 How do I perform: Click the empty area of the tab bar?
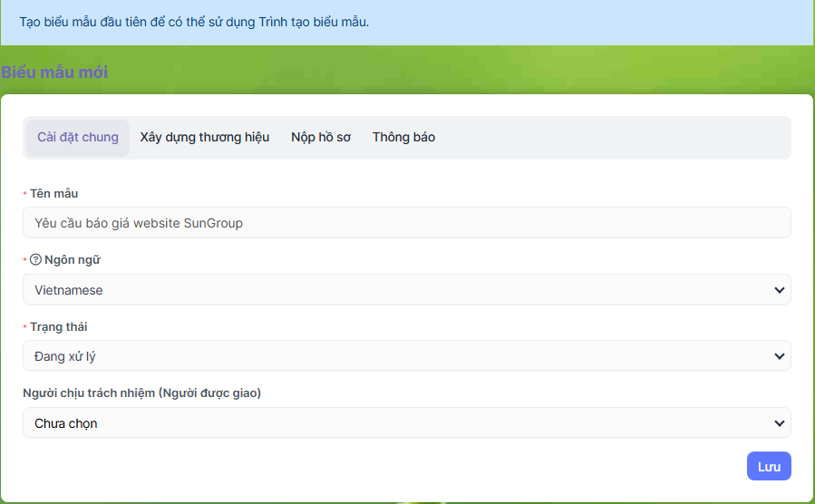point(616,138)
